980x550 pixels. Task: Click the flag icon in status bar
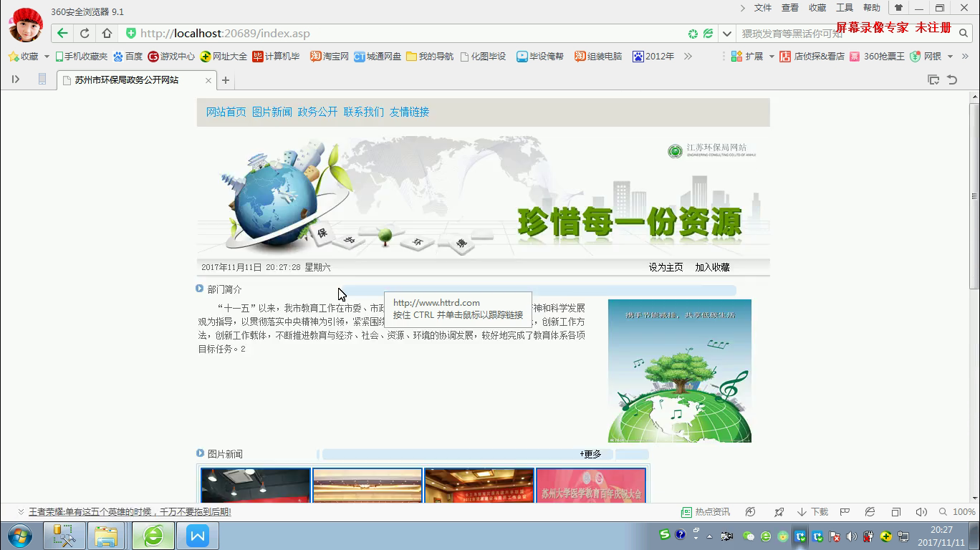(845, 512)
